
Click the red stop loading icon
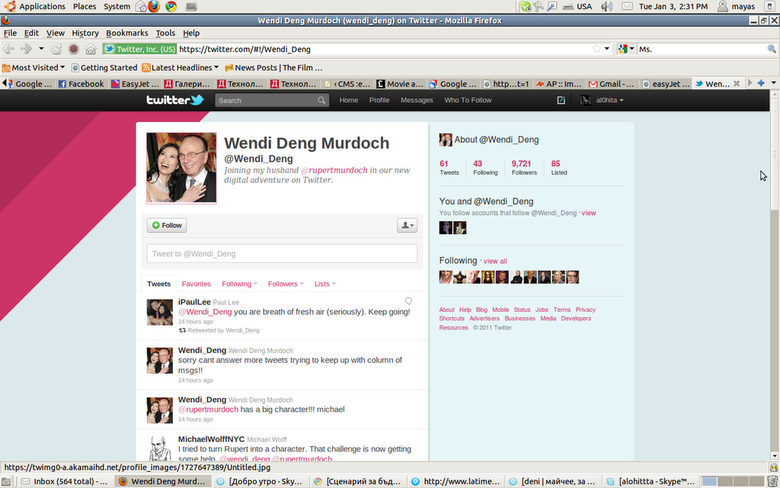pyautogui.click(x=74, y=49)
